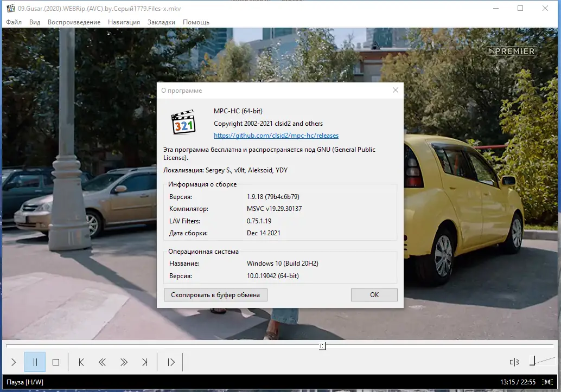Image resolution: width=561 pixels, height=392 pixels.
Task: Click Скопировать в буфер обмена button
Action: 215,295
